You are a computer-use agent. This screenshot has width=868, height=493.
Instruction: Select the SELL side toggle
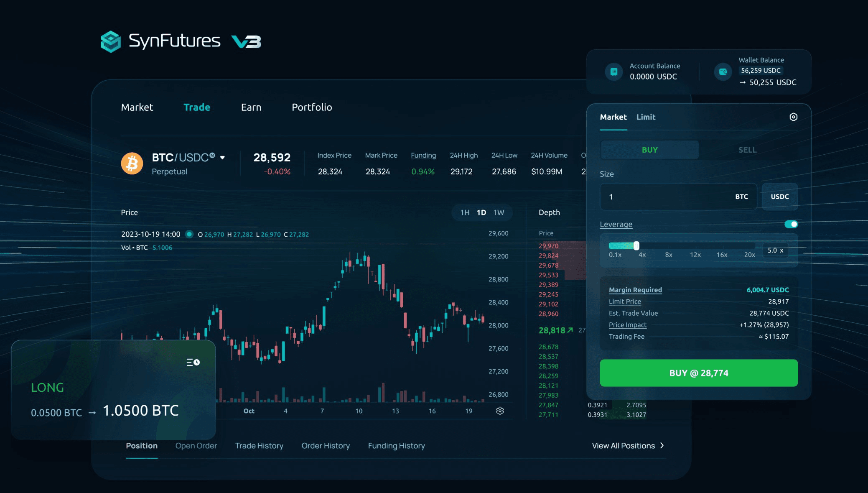[747, 150]
